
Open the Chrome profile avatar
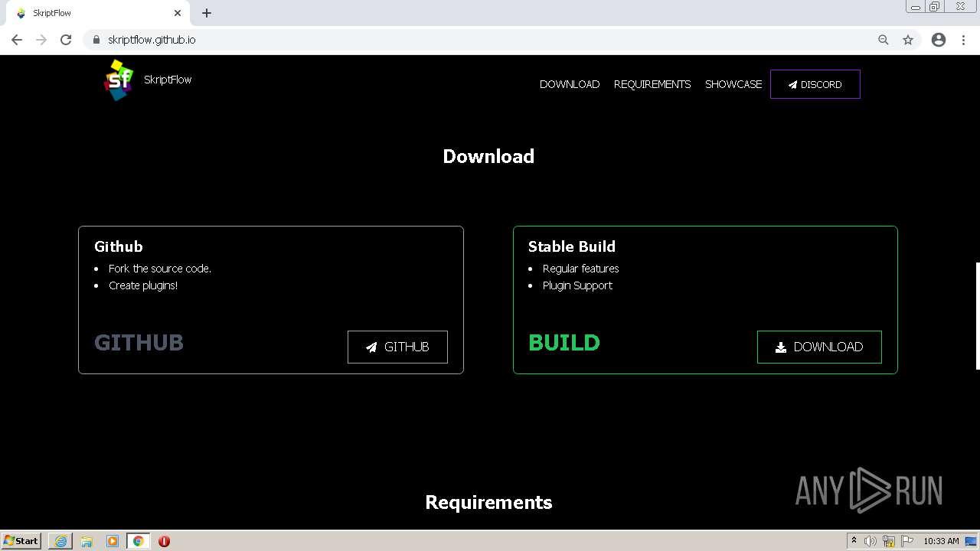tap(939, 40)
